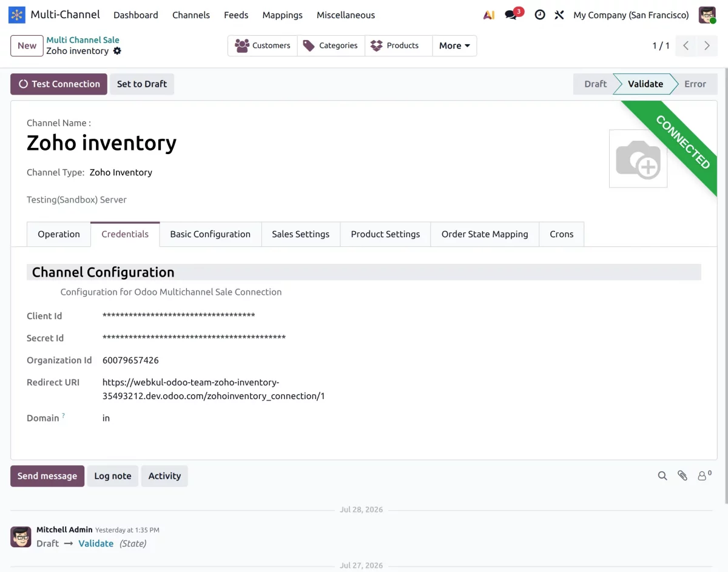Switch company via My Company (San Francisco)

click(631, 15)
